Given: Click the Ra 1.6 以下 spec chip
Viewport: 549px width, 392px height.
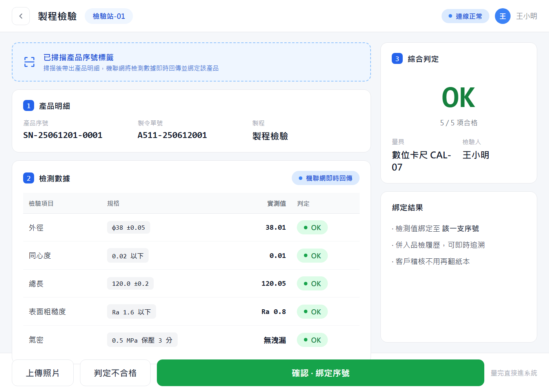Looking at the screenshot, I should (x=131, y=312).
